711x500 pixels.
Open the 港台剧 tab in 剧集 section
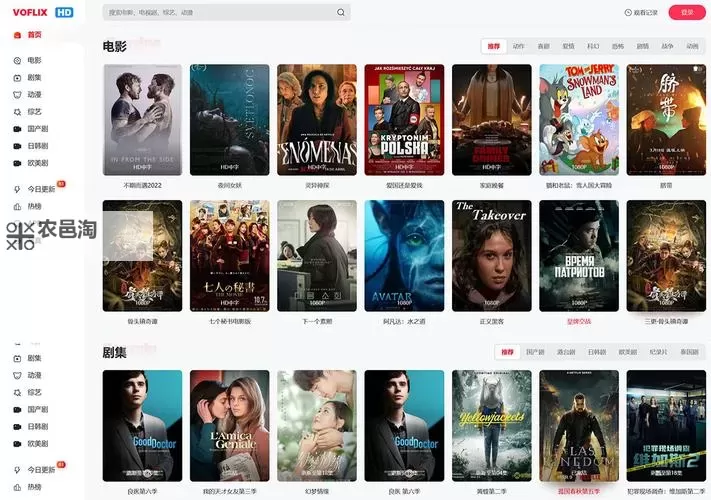click(x=565, y=352)
